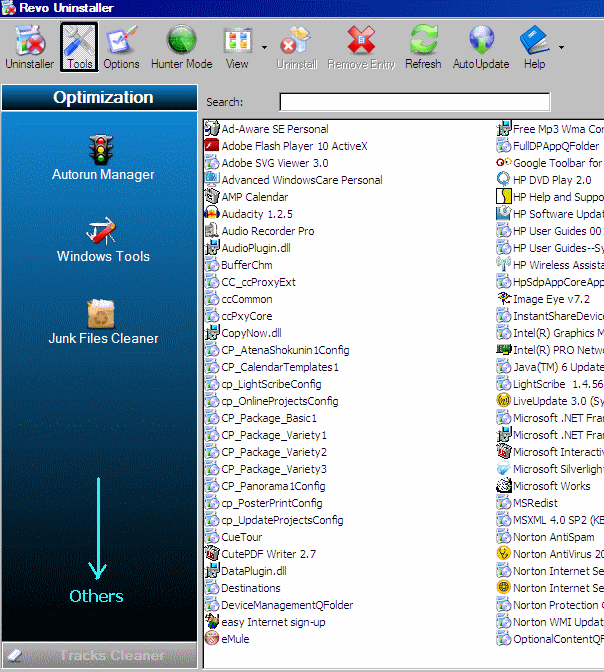604x672 pixels.
Task: Open Windows Tools
Action: click(x=103, y=240)
